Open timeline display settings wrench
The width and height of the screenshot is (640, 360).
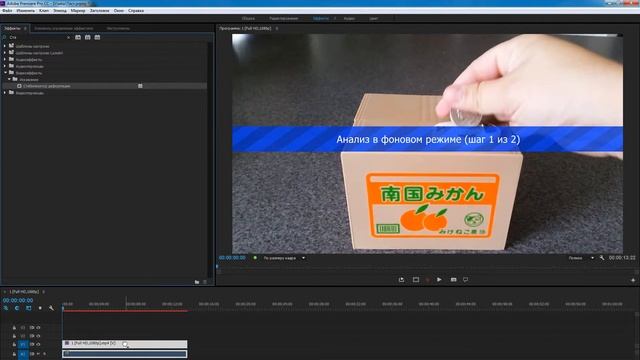click(x=51, y=308)
